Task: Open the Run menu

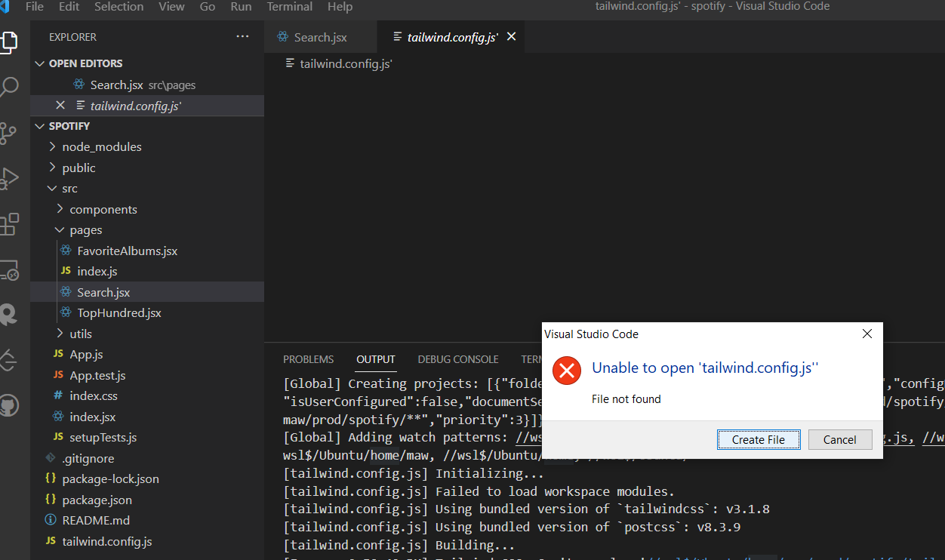Action: 241,7
